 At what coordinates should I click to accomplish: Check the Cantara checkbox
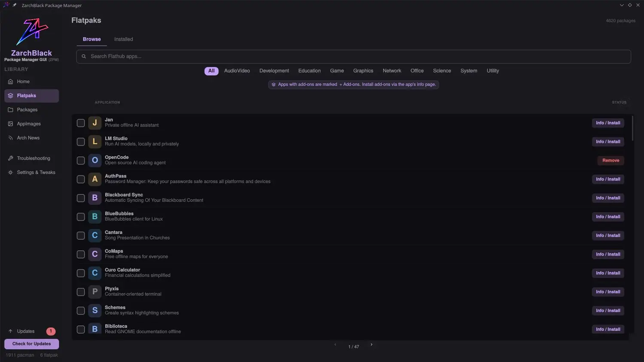click(81, 235)
